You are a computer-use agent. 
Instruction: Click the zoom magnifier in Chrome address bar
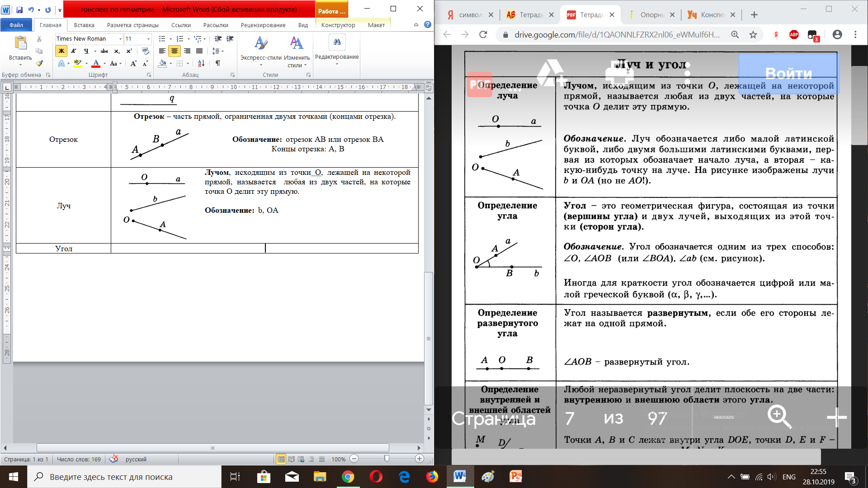click(735, 34)
